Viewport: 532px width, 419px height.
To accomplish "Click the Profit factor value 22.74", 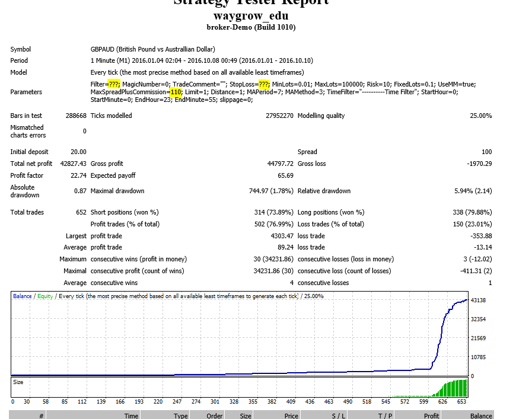I will pos(78,175).
